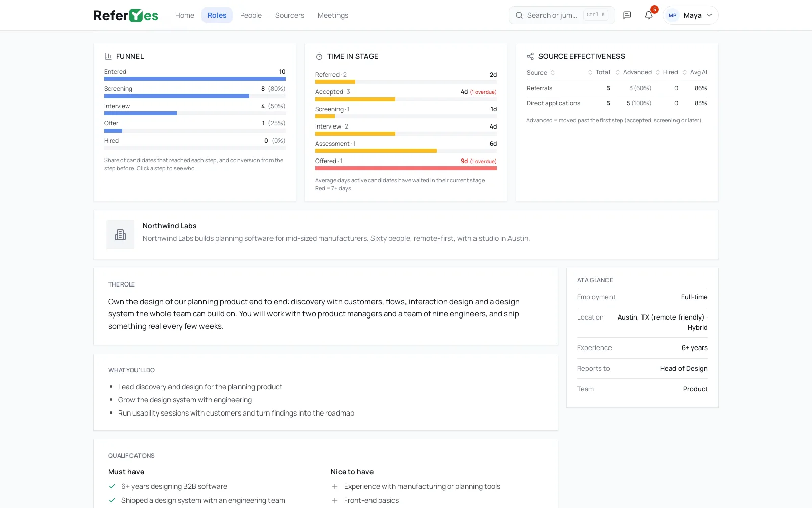Click the Time in Stage clock icon

[x=319, y=56]
